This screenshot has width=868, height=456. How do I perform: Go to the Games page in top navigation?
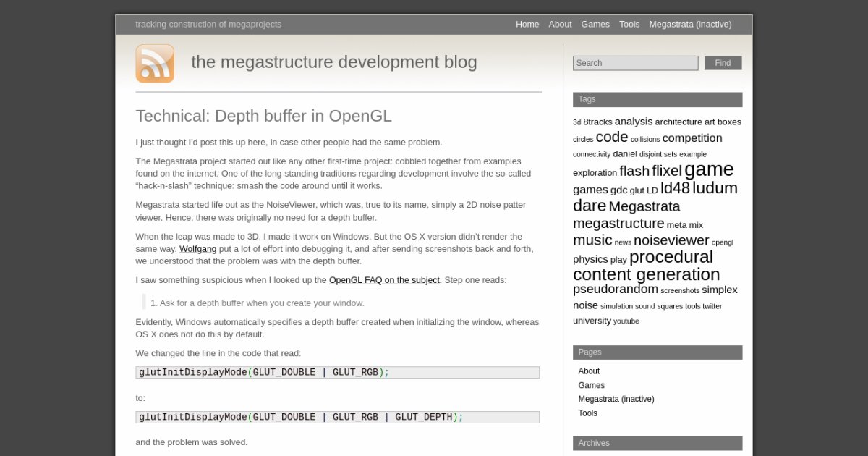pyautogui.click(x=595, y=24)
